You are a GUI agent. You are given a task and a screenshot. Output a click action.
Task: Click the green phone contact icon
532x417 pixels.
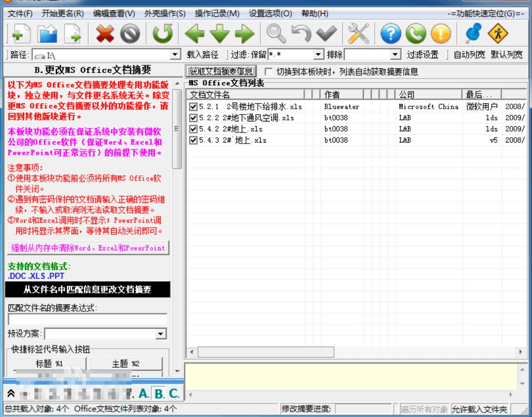pos(416,34)
